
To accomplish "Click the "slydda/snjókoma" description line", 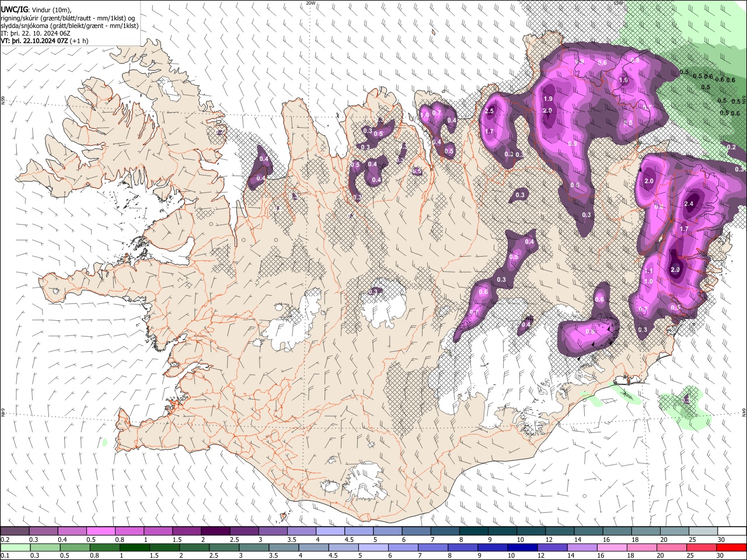I will 69,26.
